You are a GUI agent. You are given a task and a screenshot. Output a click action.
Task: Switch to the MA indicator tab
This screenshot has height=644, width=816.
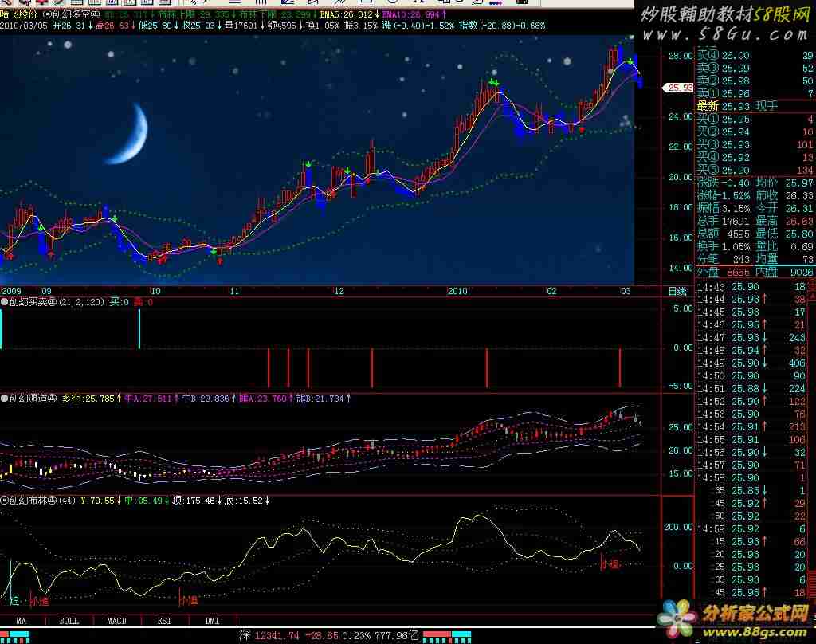[x=22, y=621]
